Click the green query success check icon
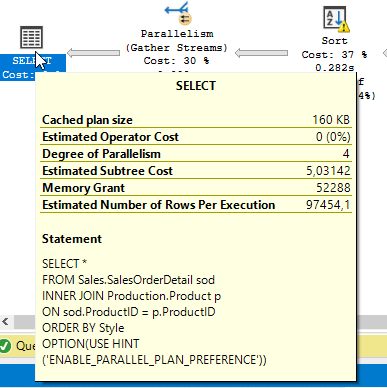This screenshot has width=387, height=388. 5,346
